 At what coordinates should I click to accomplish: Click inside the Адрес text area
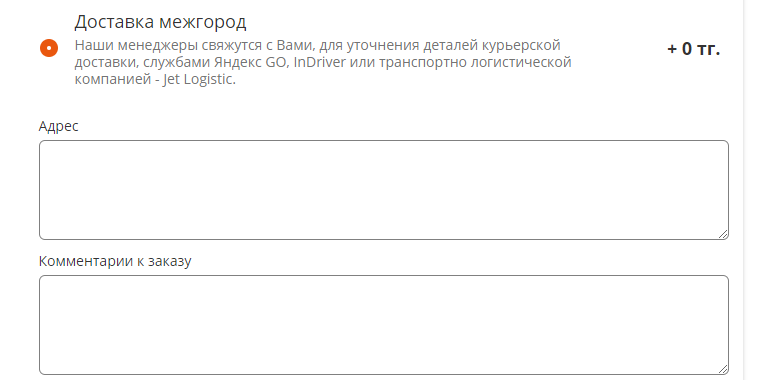point(383,190)
